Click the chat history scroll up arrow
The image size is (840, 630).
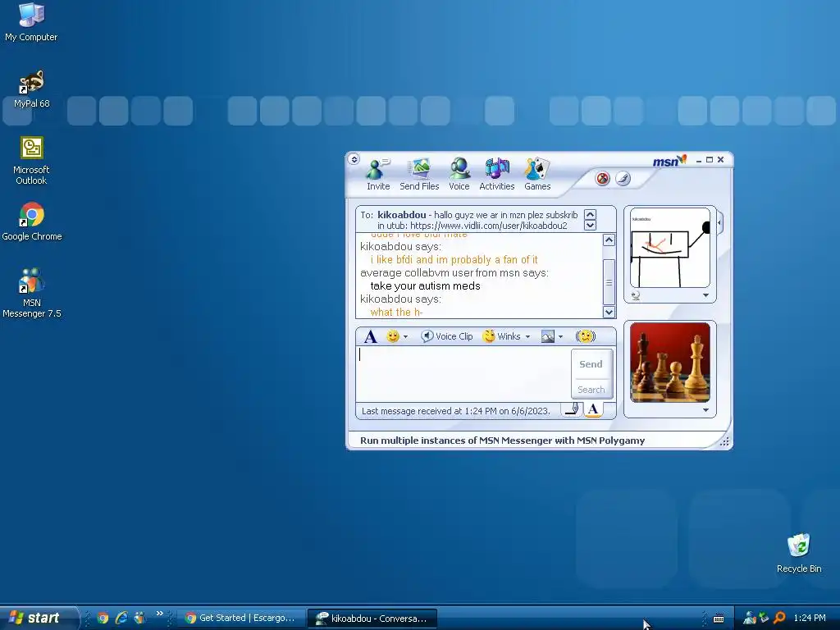click(609, 240)
